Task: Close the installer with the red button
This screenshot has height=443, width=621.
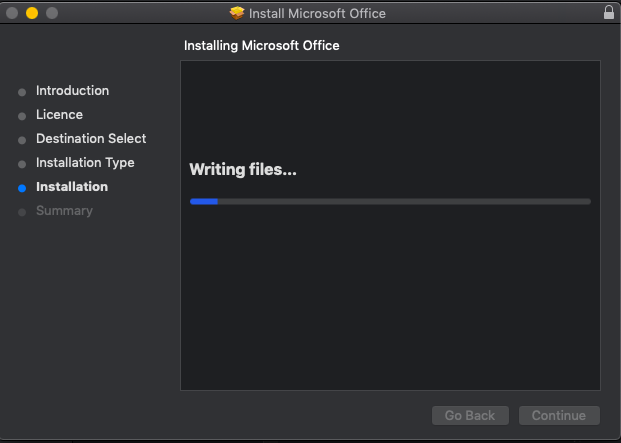Action: click(12, 13)
